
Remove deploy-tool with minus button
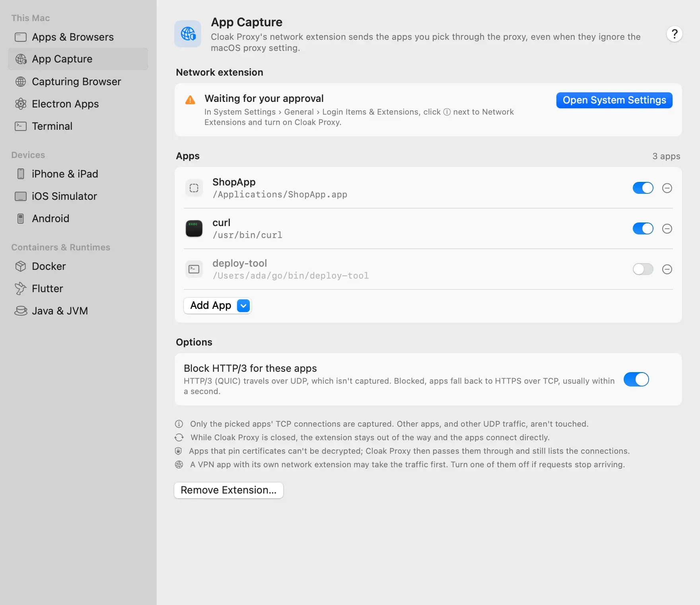[x=667, y=269]
